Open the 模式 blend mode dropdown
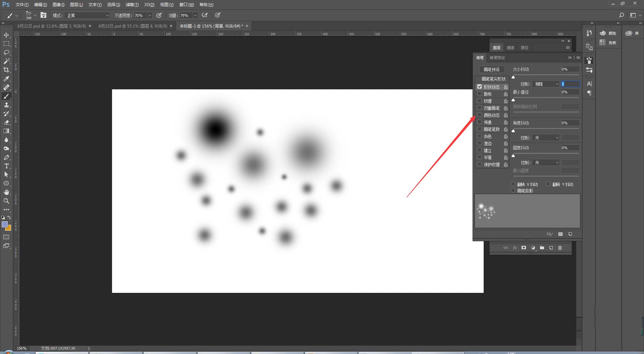644x354 pixels. 87,15
